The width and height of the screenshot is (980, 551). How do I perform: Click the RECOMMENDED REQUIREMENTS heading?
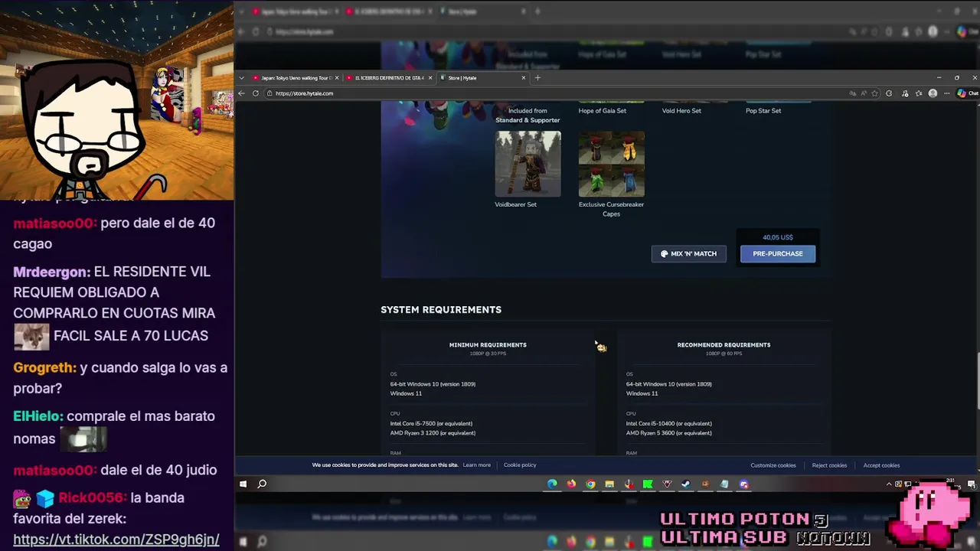[x=724, y=345]
